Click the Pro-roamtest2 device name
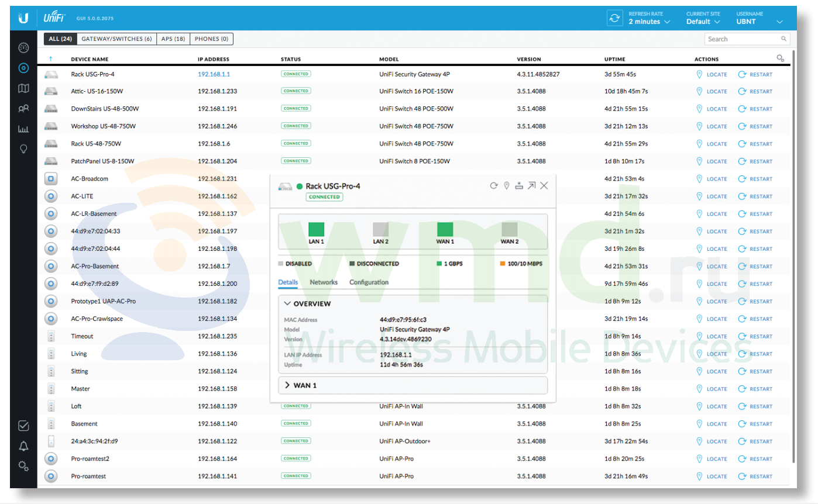Viewport: 818px width, 504px height. [x=90, y=459]
